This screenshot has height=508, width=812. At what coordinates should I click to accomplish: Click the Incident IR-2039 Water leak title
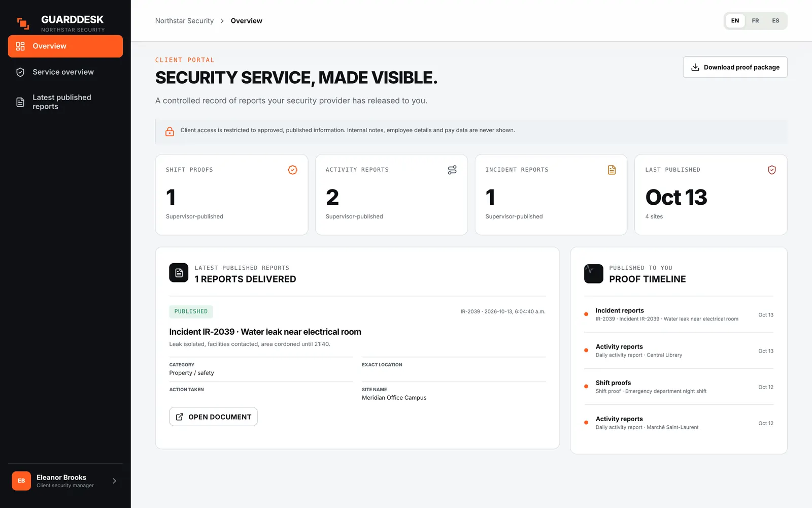pyautogui.click(x=265, y=332)
